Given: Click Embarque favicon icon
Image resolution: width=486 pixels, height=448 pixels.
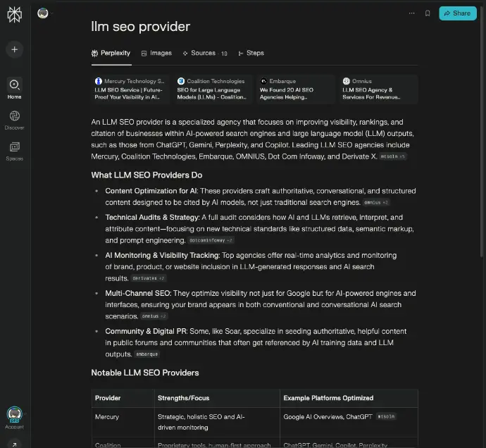Looking at the screenshot, I should tap(263, 81).
